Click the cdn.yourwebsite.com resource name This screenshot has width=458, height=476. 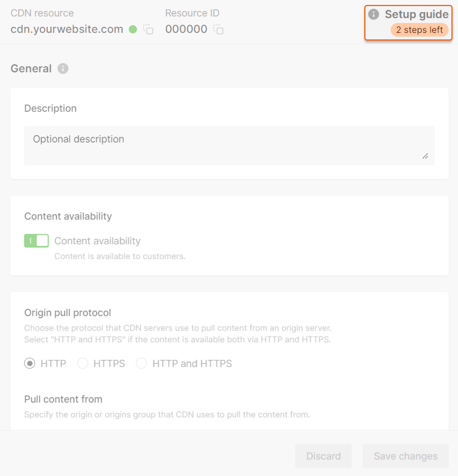pyautogui.click(x=67, y=29)
